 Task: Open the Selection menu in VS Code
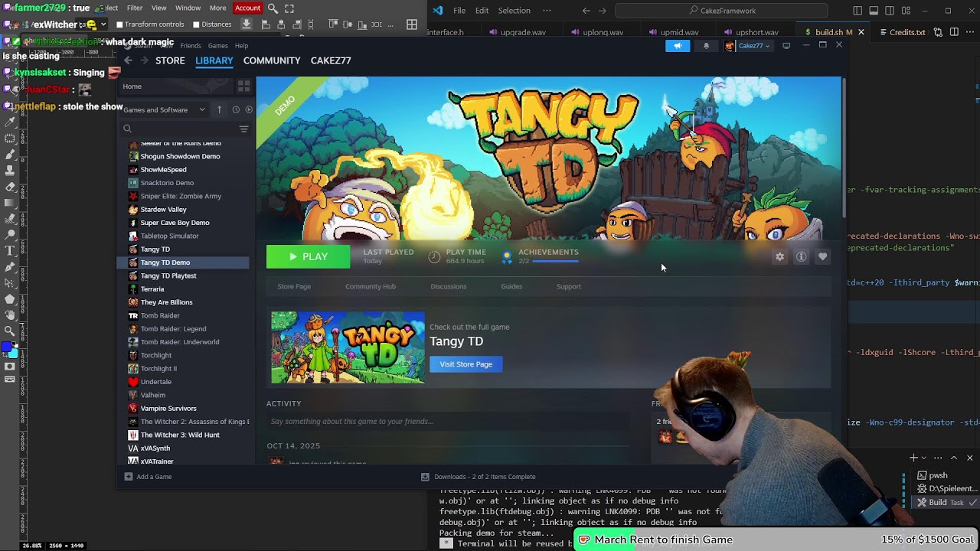tap(514, 11)
